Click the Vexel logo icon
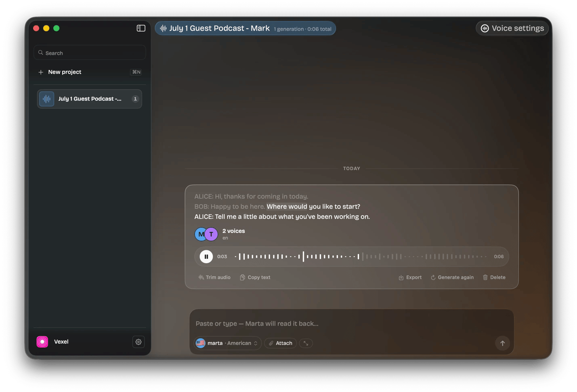Screen dimensions: 577x392 click(x=42, y=342)
